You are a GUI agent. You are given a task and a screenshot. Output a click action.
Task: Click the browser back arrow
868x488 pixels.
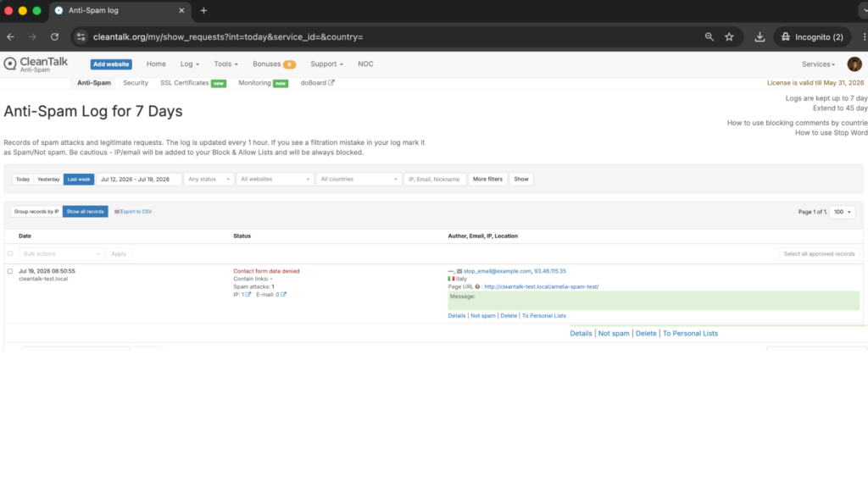click(x=10, y=37)
